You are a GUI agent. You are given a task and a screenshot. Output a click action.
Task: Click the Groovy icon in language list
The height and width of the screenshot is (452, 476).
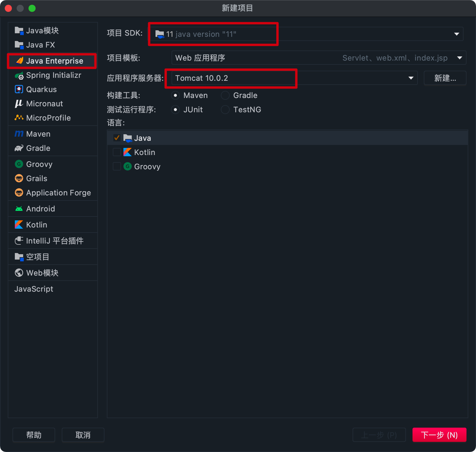coord(128,166)
